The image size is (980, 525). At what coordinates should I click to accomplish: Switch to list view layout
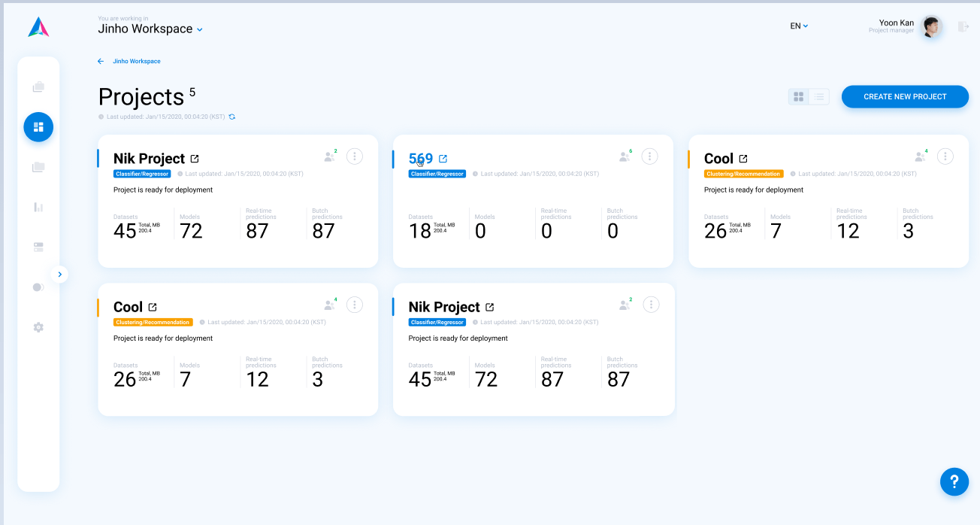click(819, 97)
